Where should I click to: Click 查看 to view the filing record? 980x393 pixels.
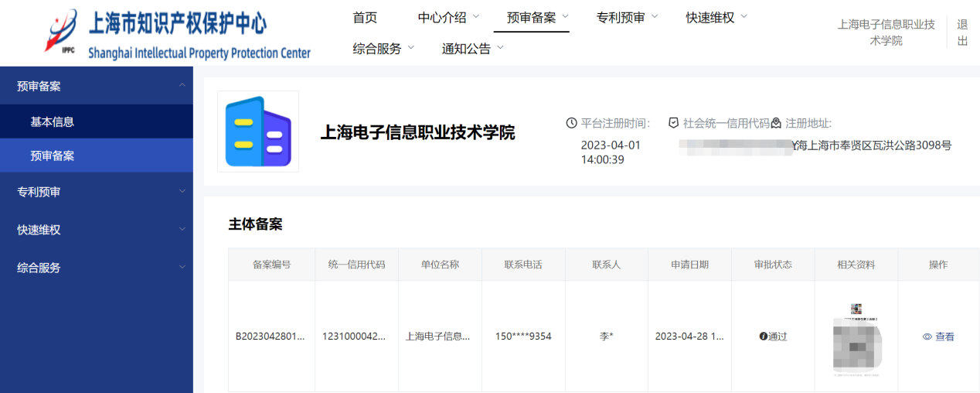[x=944, y=337]
